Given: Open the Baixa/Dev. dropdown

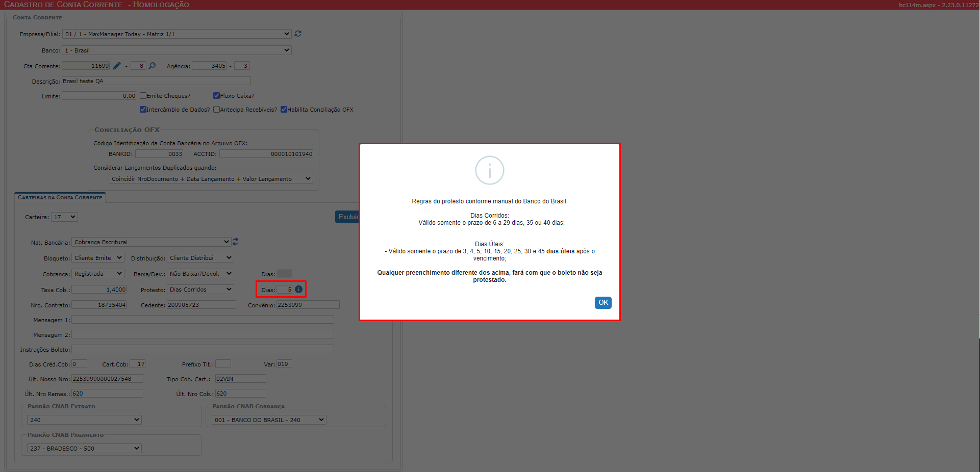Looking at the screenshot, I should tap(200, 274).
